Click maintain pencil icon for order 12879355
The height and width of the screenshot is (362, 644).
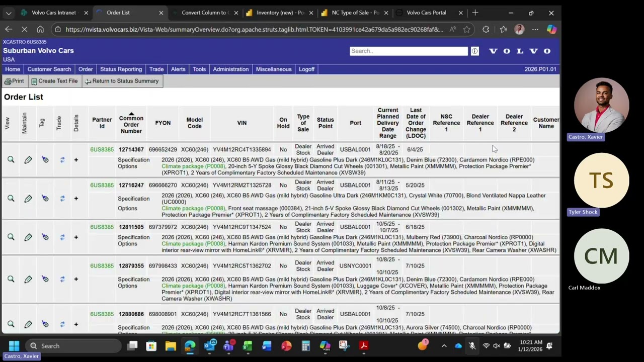(x=28, y=279)
